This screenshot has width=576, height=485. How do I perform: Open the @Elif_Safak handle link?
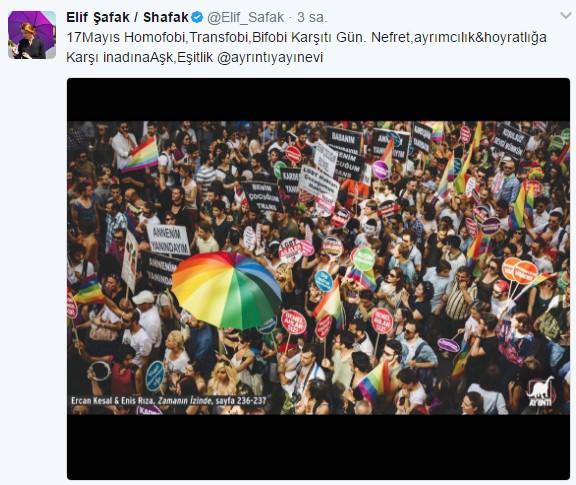tap(245, 17)
